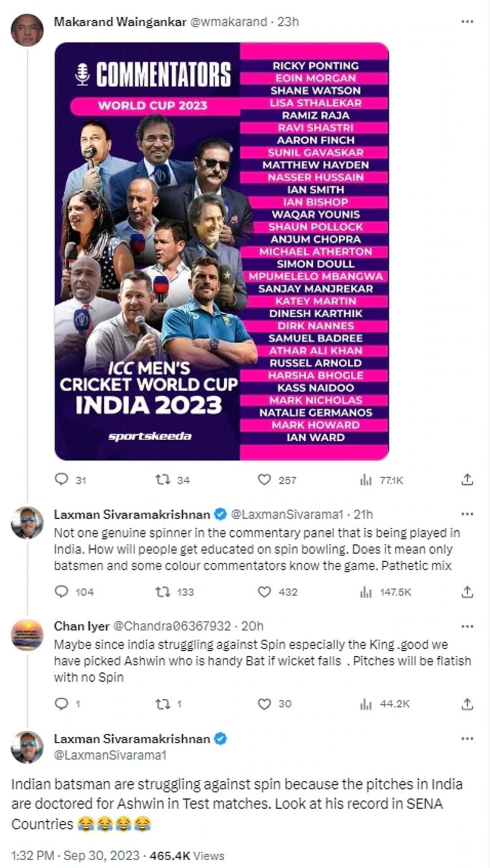The height and width of the screenshot is (868, 490).
Task: Open the World Cup commentators image
Action: (222, 251)
